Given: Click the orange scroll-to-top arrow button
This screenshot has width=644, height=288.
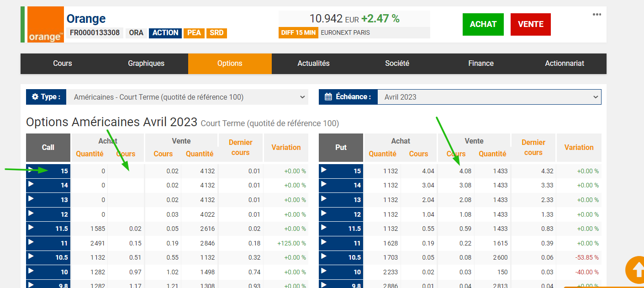Looking at the screenshot, I should click(636, 270).
